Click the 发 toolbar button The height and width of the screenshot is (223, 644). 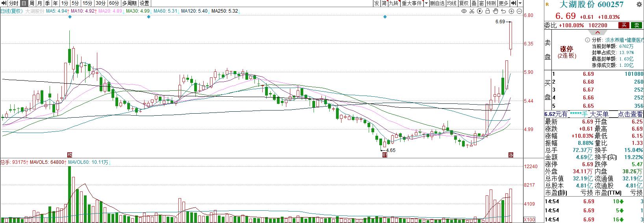click(377, 3)
